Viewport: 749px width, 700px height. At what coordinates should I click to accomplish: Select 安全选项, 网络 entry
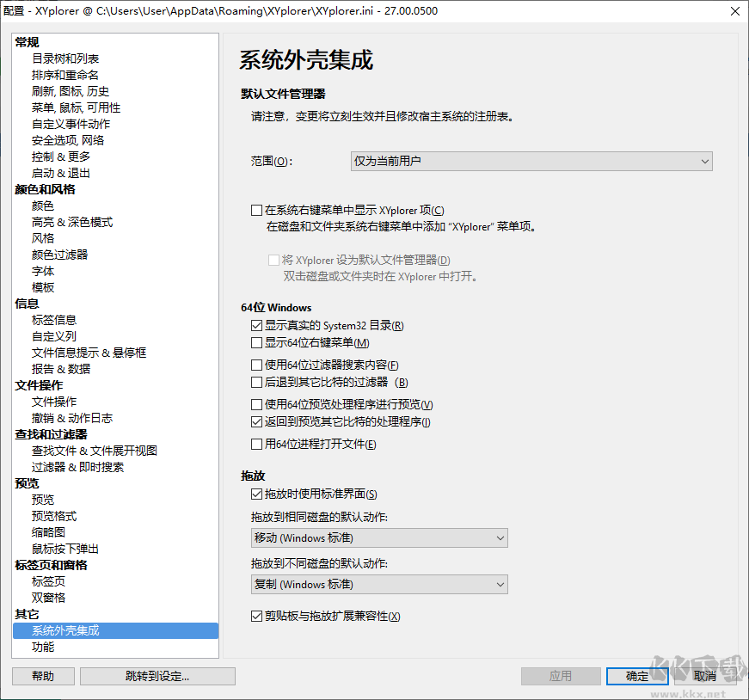68,140
